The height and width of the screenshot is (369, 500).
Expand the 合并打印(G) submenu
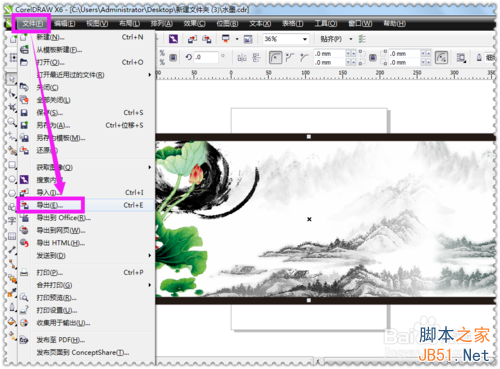point(86,285)
